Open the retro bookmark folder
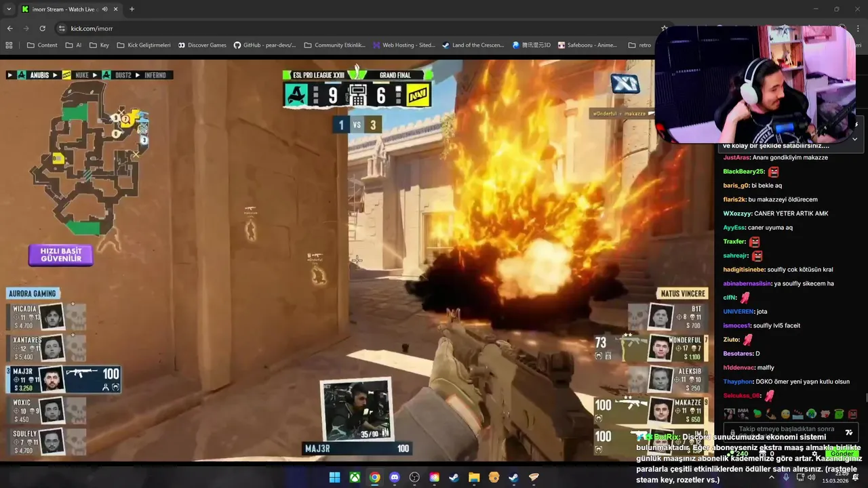The image size is (868, 488). click(639, 45)
